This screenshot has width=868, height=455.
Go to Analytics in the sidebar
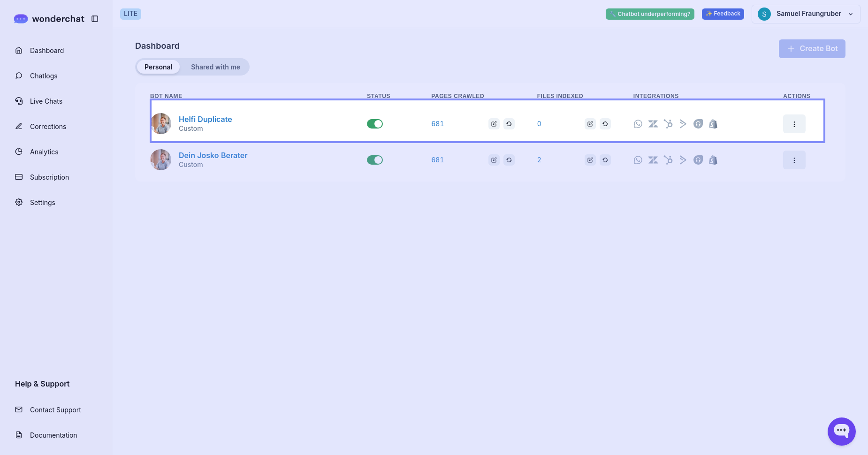pyautogui.click(x=44, y=152)
